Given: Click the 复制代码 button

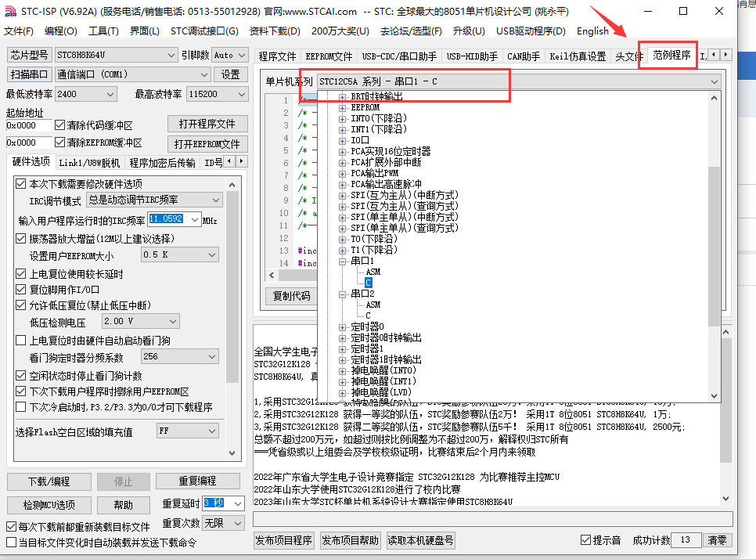Looking at the screenshot, I should point(291,296).
